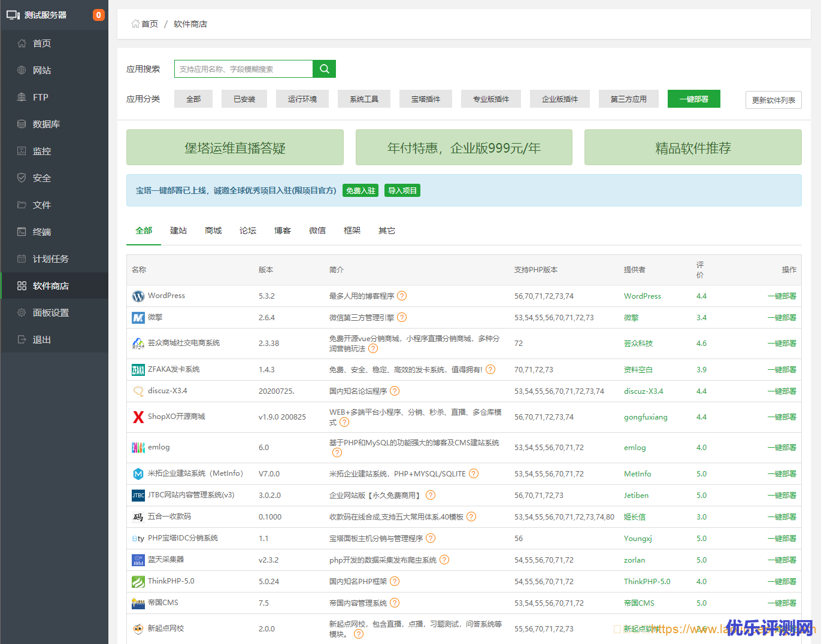This screenshot has width=821, height=644.
Task: Click the WordPress logo icon
Action: [138, 296]
